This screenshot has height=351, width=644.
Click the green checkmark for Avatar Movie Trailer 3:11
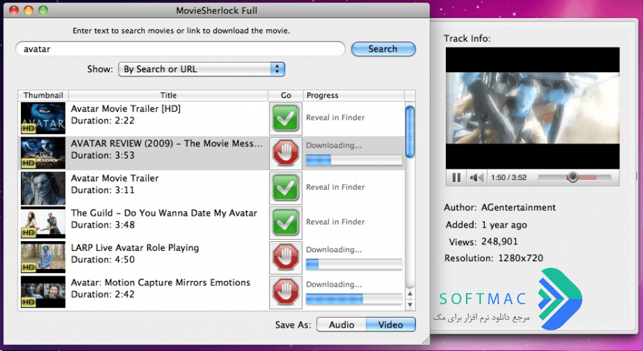(x=285, y=188)
